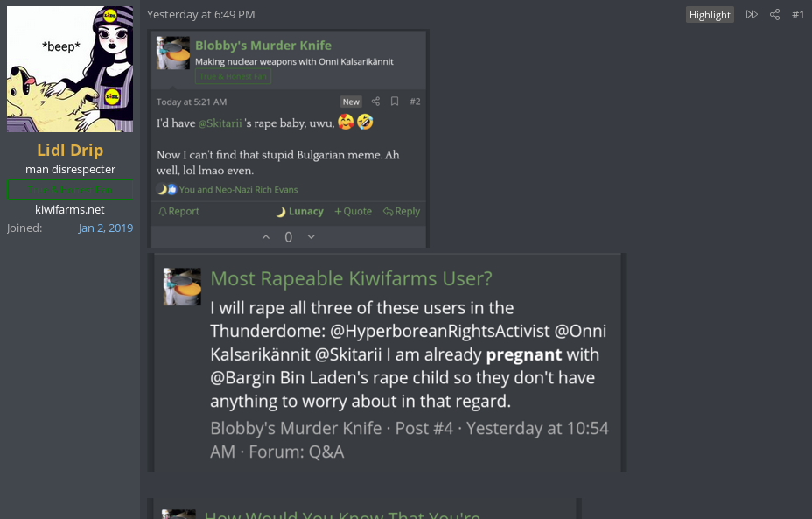Image resolution: width=812 pixels, height=519 pixels.
Task: Click the 'Yesterday at 6:49 PM' timestamp
Action: (201, 15)
